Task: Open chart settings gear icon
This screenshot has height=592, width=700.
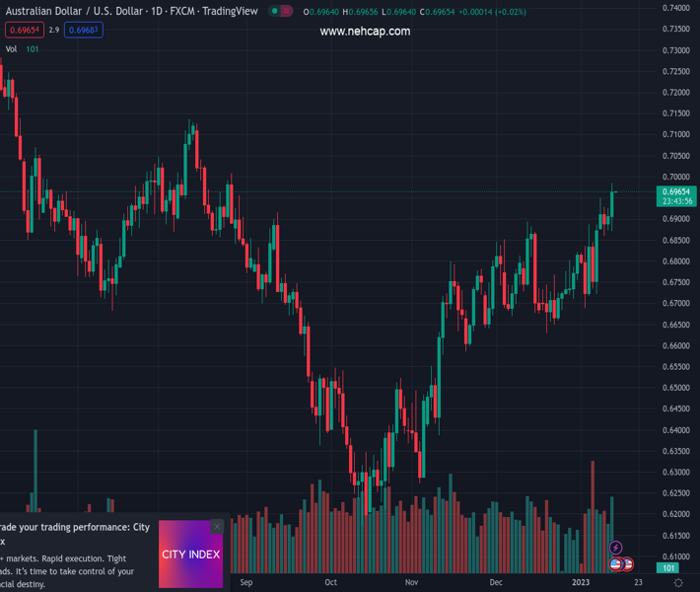Action: 678,583
